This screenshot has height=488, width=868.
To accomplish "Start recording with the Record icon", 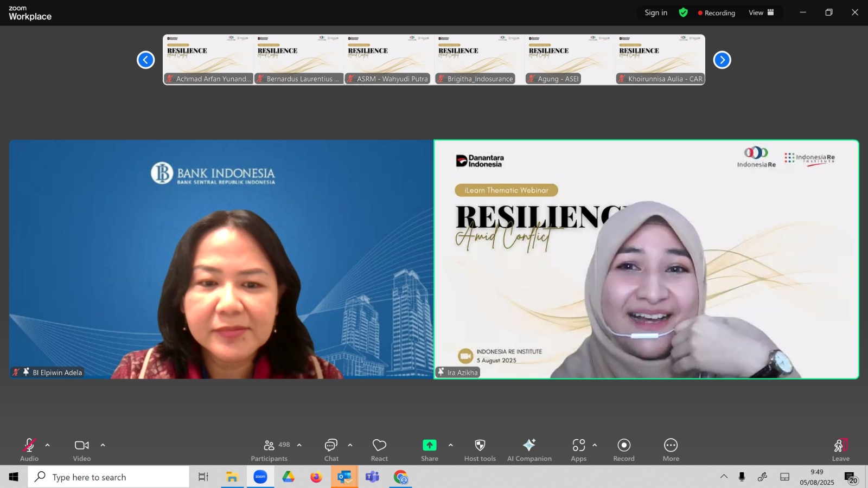I will [x=624, y=450].
